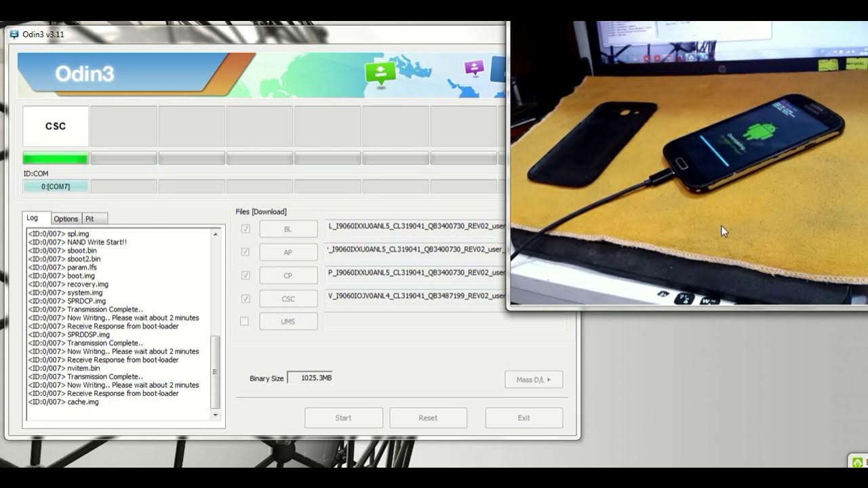Click the CSC file path field

click(415, 296)
